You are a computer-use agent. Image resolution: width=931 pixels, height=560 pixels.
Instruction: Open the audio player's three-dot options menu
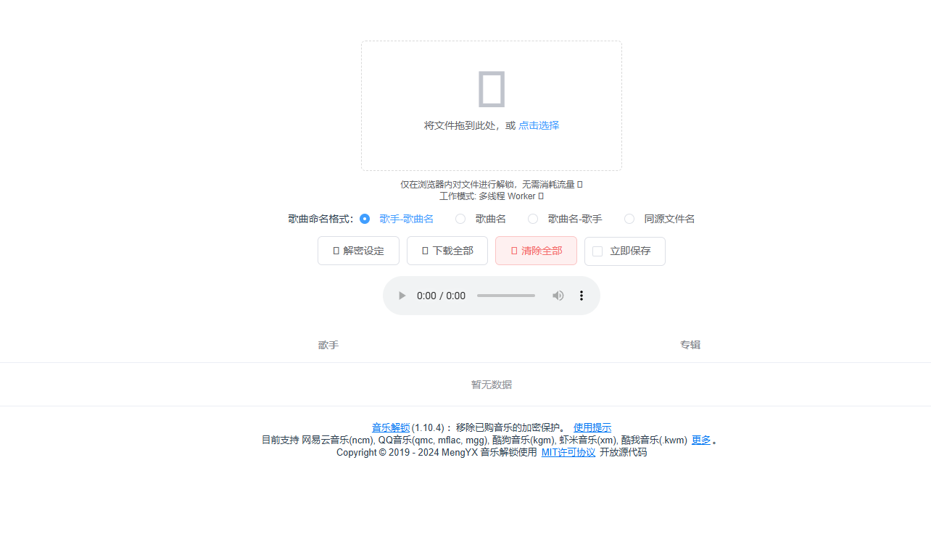click(581, 295)
